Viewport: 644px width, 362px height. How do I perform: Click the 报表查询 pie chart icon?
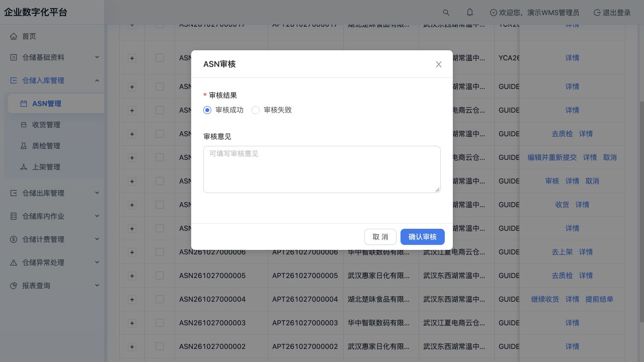click(x=14, y=286)
